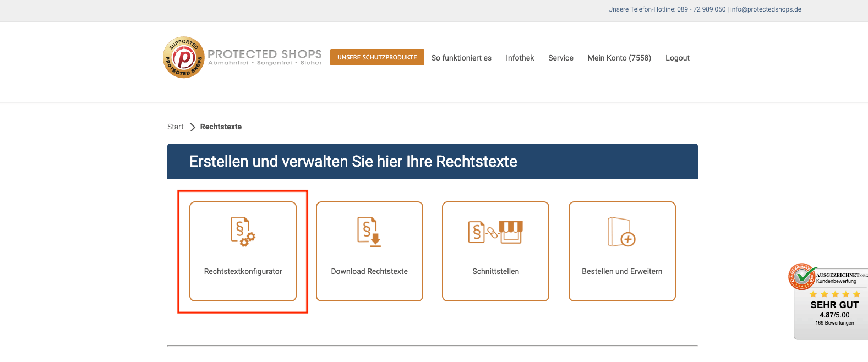Go to the Start breadcrumb link
The width and height of the screenshot is (868, 362).
pos(175,127)
